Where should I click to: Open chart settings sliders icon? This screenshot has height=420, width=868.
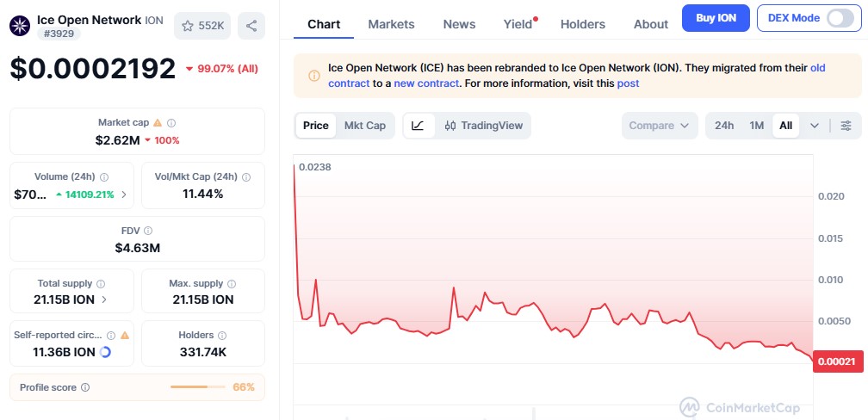coord(846,126)
